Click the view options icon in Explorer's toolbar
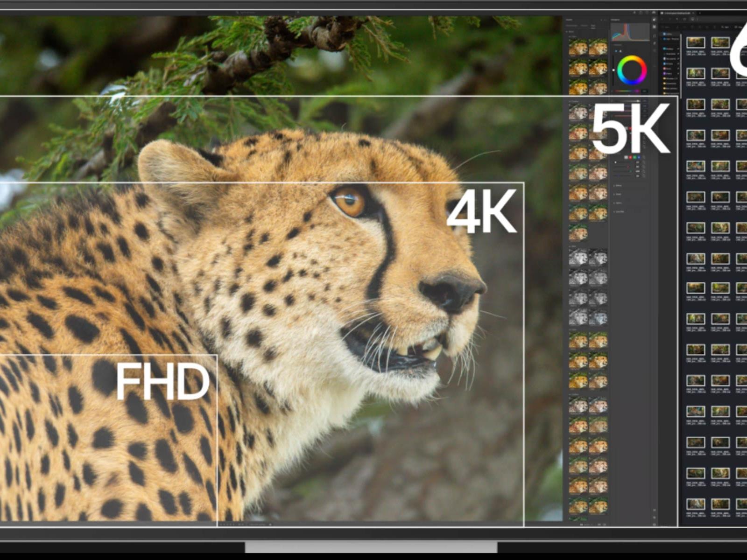This screenshot has height=560, width=747. 738,27
